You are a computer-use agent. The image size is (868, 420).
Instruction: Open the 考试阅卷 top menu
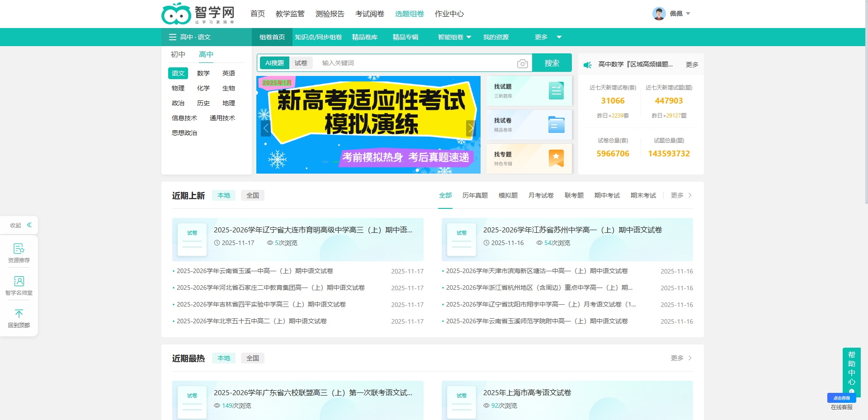pos(369,14)
